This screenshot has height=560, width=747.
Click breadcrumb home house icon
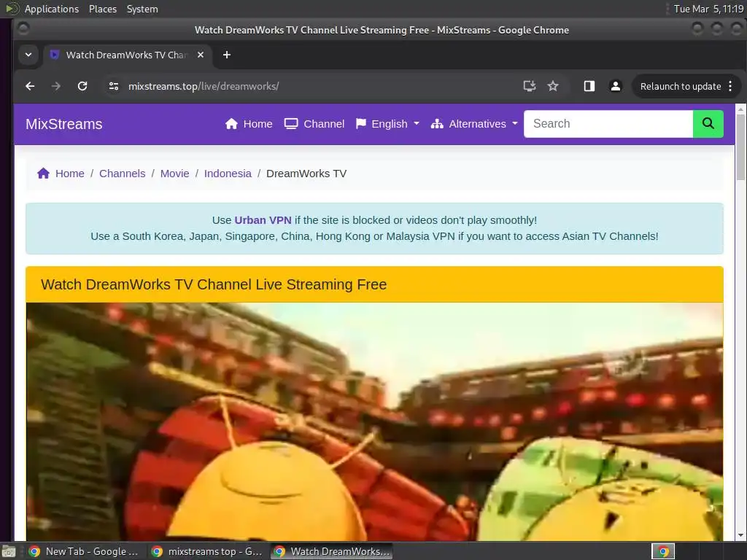[43, 174]
